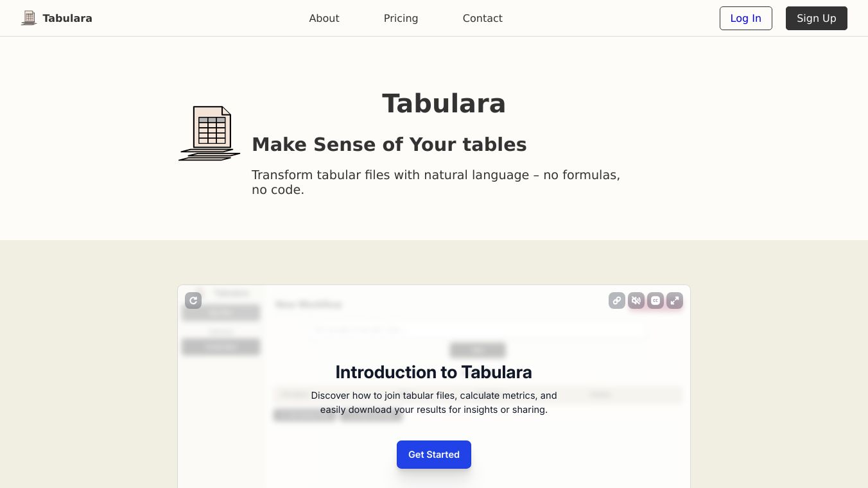Open the Contact page
The width and height of the screenshot is (868, 488).
tap(482, 18)
